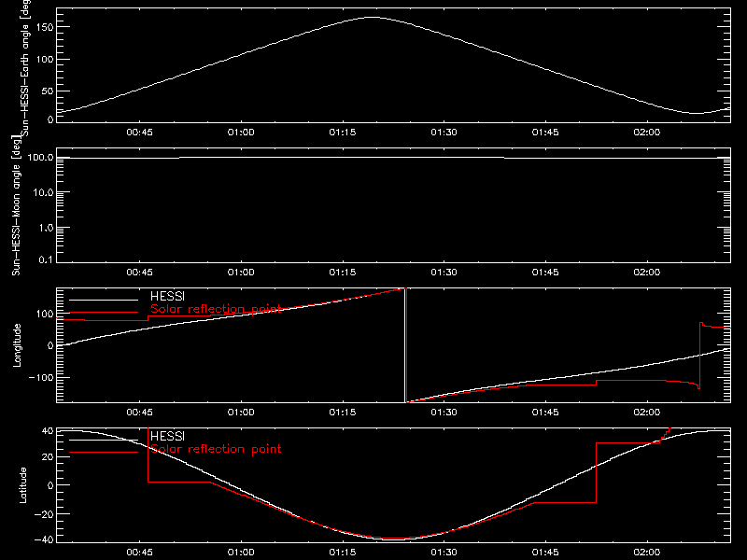This screenshot has height=560, width=747.
Task: Click the Latitude axis title
Action: point(21,485)
